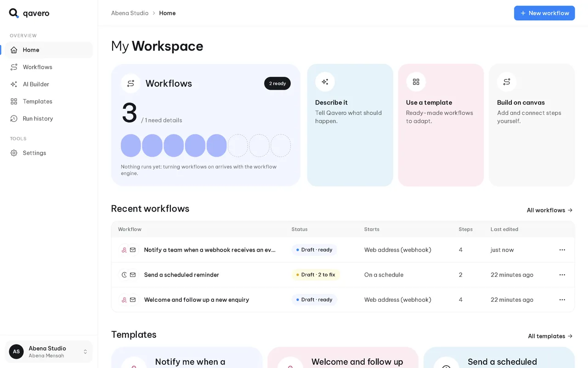This screenshot has height=368, width=588.
Task: Click the Abena Studio breadcrumb link
Action: click(x=130, y=13)
